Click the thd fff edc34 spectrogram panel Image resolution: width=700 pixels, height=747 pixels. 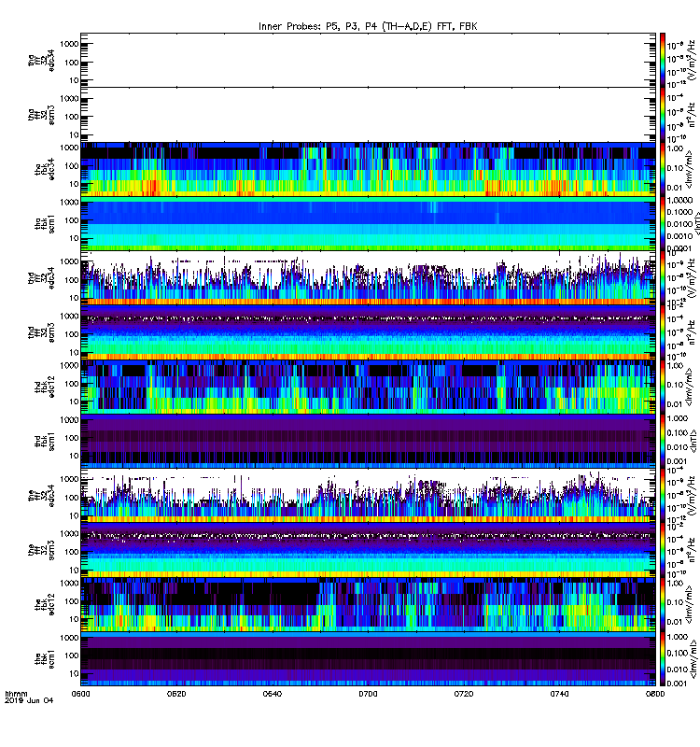coord(368,277)
